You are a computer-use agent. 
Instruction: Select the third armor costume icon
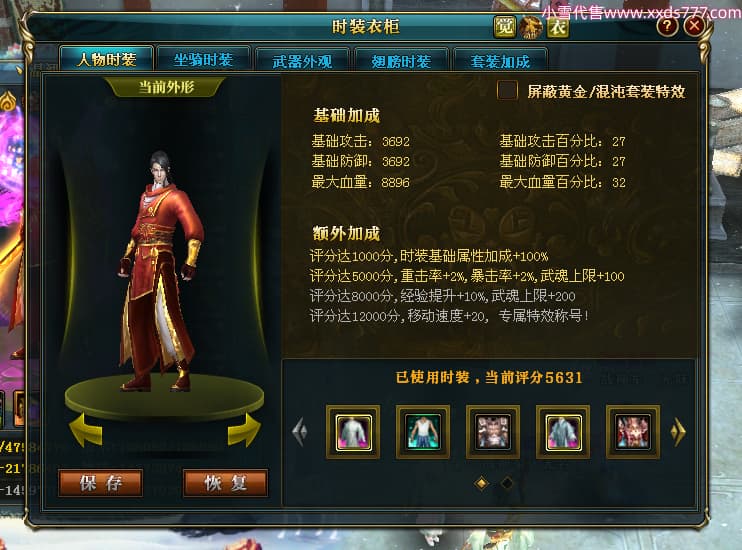pos(493,432)
